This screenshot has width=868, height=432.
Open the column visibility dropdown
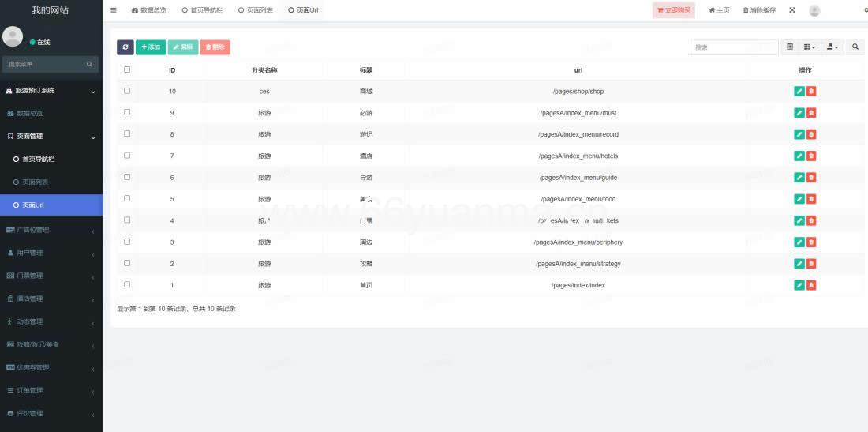tap(810, 47)
